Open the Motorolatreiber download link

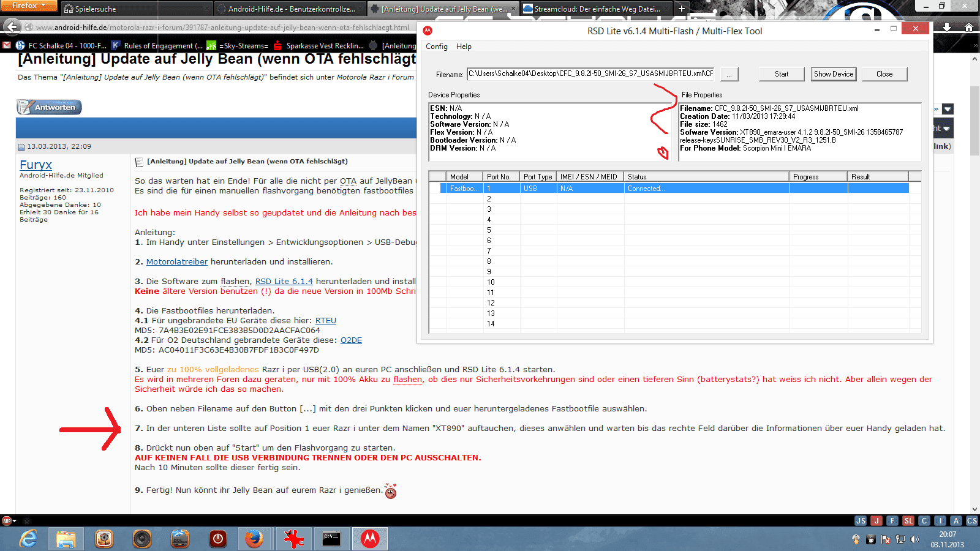(x=177, y=261)
